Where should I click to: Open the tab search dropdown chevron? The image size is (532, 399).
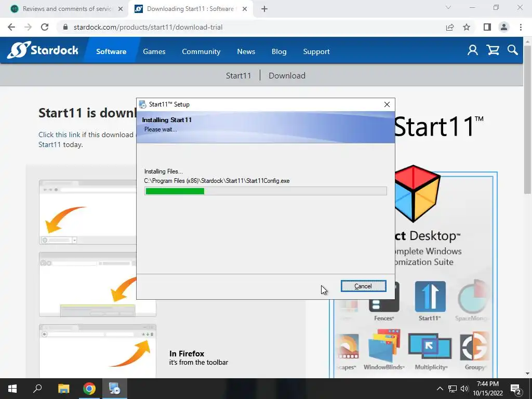[448, 8]
